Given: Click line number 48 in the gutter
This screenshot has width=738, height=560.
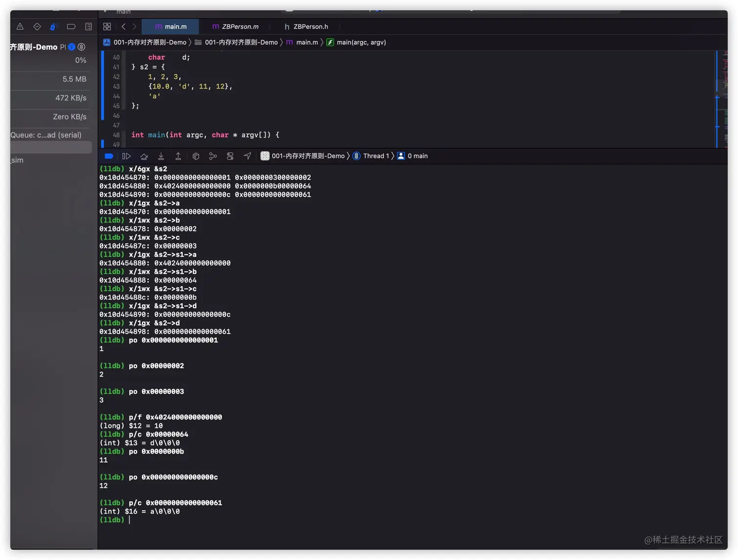Looking at the screenshot, I should (116, 135).
